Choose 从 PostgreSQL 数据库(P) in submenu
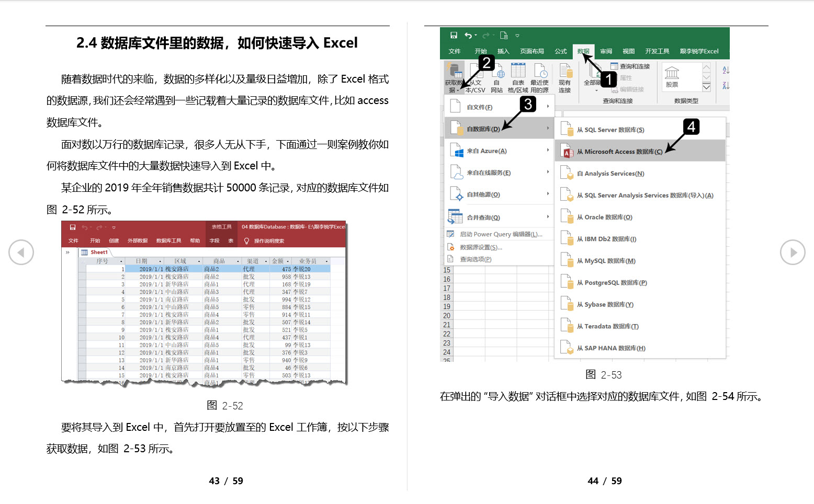The height and width of the screenshot is (504, 814). tap(640, 282)
